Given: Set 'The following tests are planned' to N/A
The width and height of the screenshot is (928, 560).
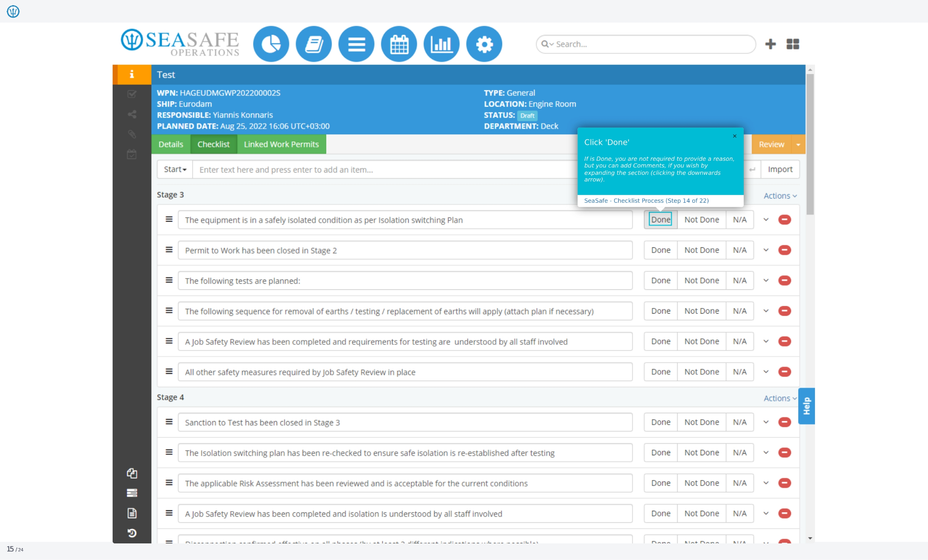Looking at the screenshot, I should click(740, 281).
